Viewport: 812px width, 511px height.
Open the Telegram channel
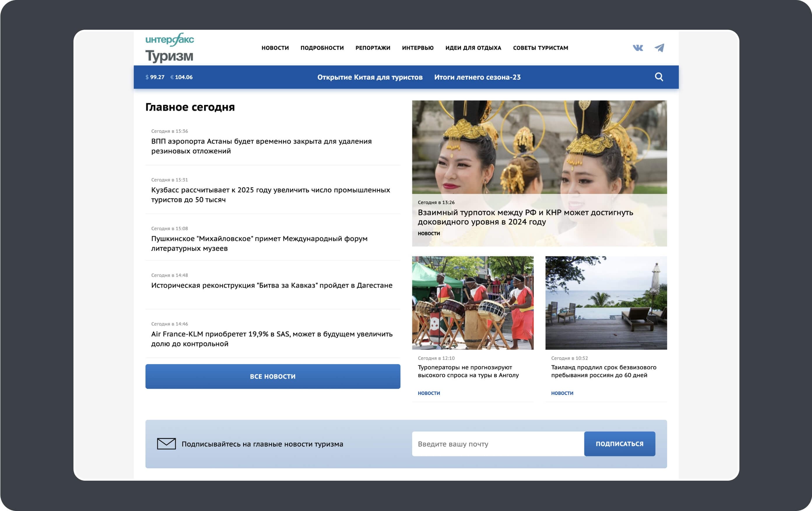(x=660, y=48)
